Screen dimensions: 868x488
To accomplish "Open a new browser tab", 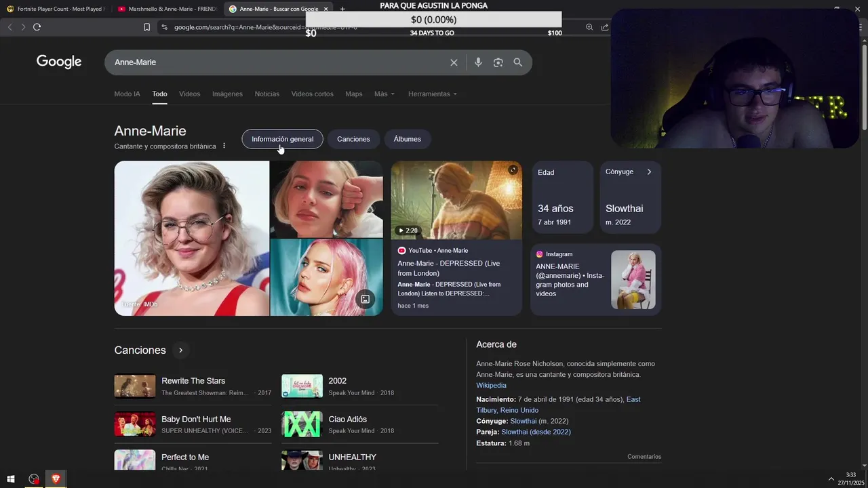I will (x=342, y=9).
